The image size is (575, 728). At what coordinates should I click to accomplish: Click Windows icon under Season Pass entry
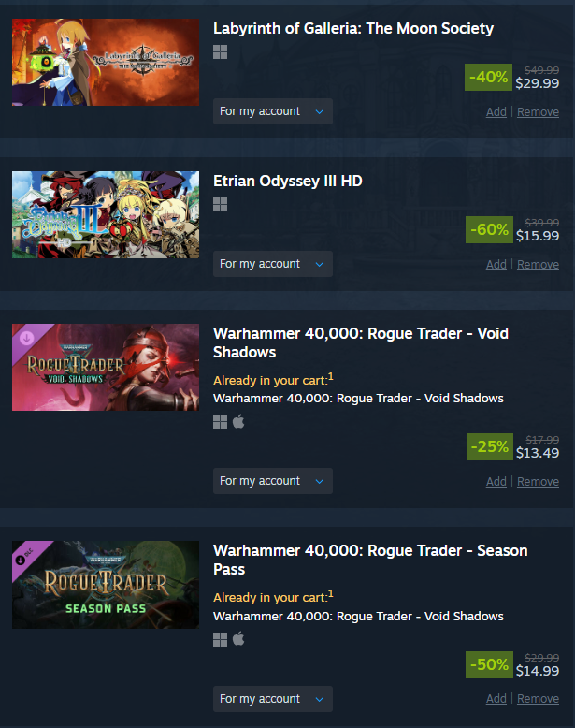point(220,639)
